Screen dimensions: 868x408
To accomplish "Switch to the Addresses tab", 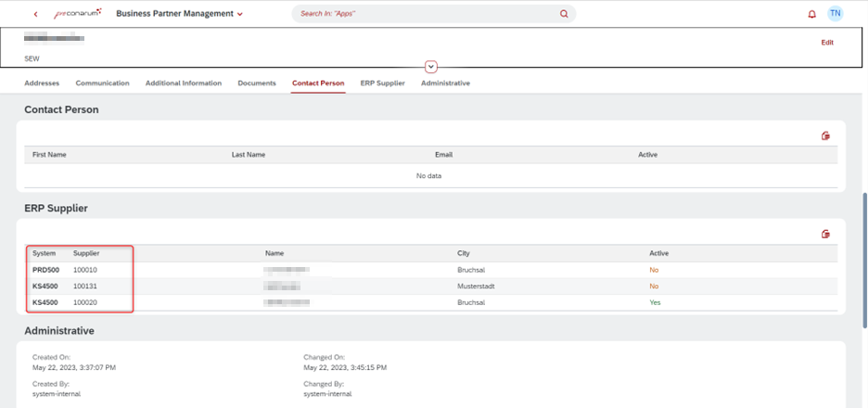I will click(42, 83).
